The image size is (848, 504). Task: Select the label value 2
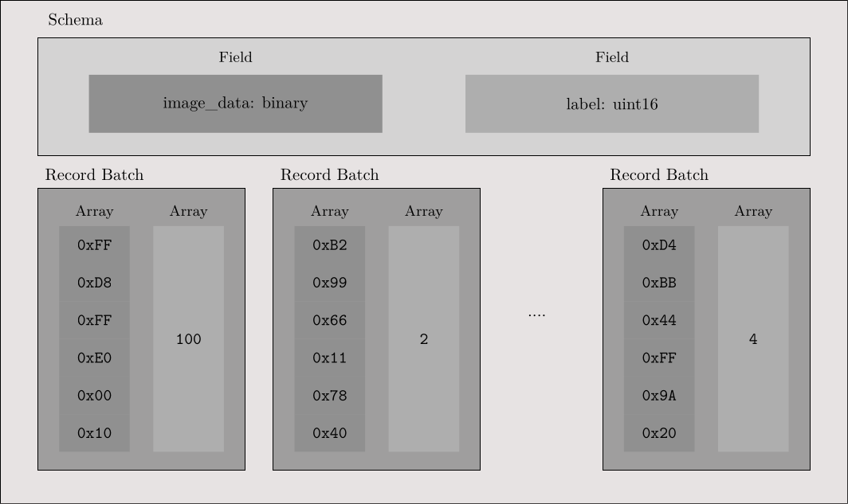pyautogui.click(x=423, y=339)
